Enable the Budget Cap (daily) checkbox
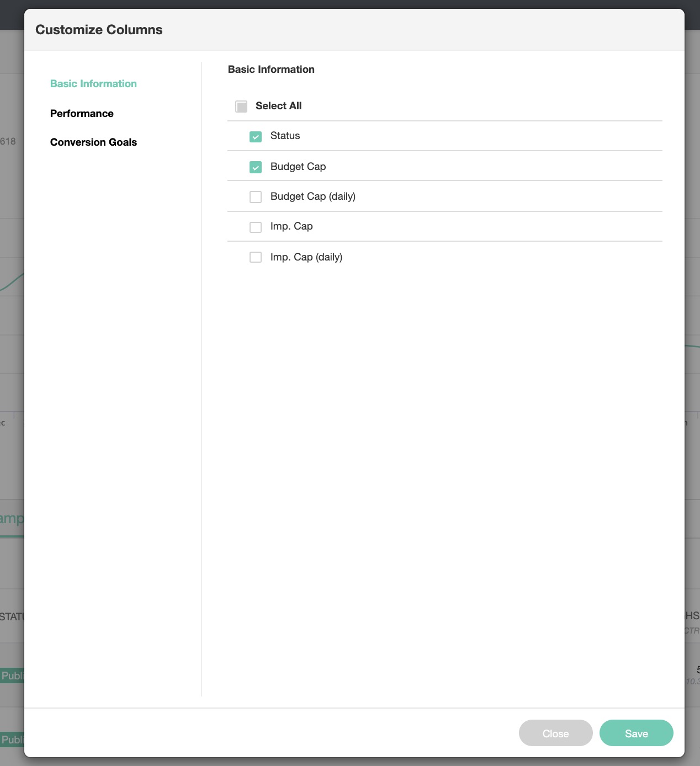 click(x=256, y=197)
